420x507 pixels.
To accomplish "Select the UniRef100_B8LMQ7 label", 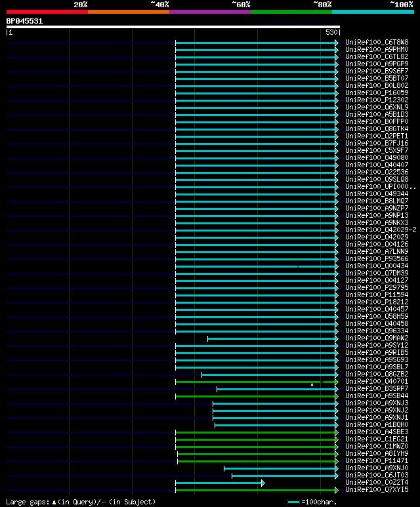I will [377, 201].
